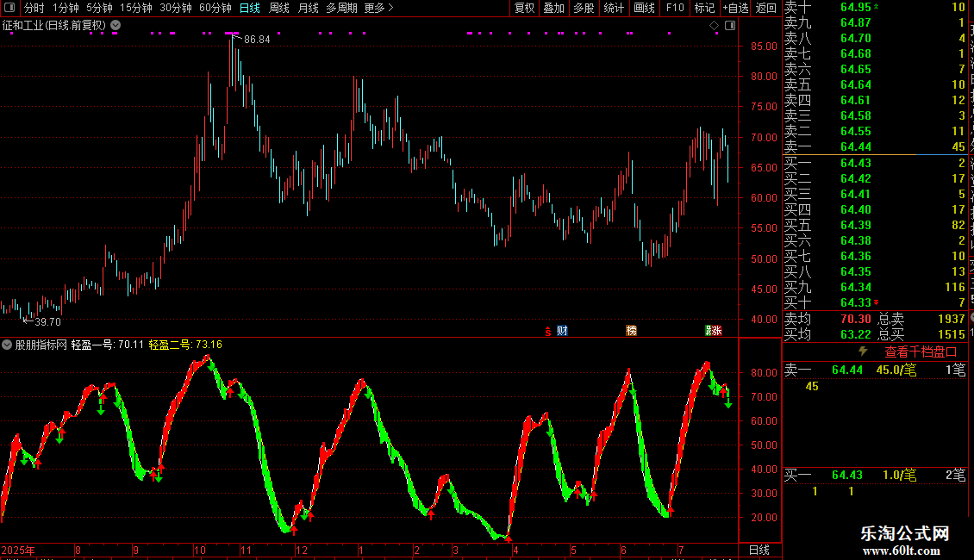Expand the 股朋指标网 indicator dropdown
974x560 pixels.
7,345
